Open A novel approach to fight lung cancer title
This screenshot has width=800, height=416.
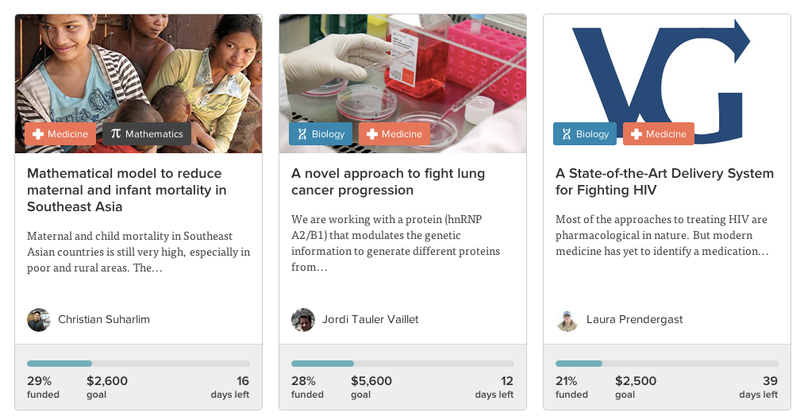[x=388, y=182]
